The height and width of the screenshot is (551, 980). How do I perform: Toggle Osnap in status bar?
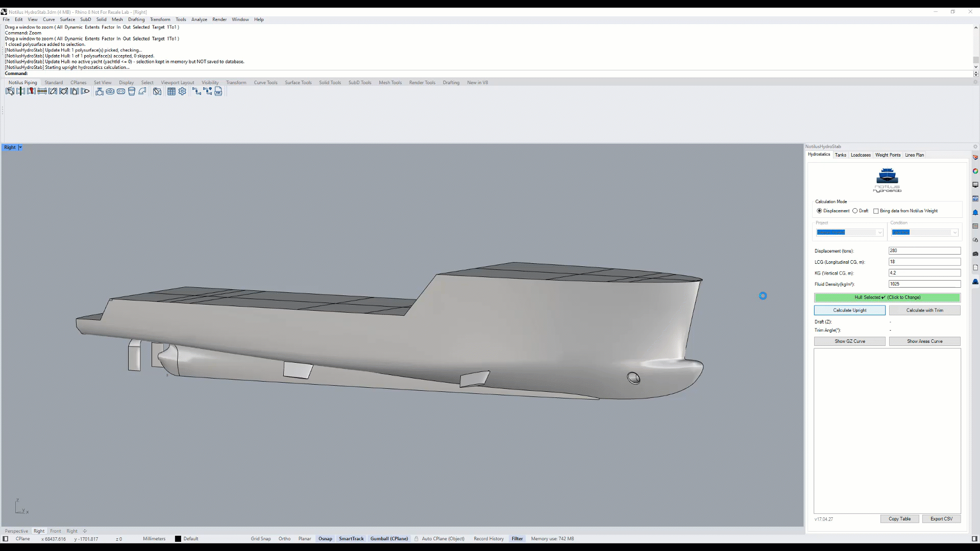[x=325, y=539]
